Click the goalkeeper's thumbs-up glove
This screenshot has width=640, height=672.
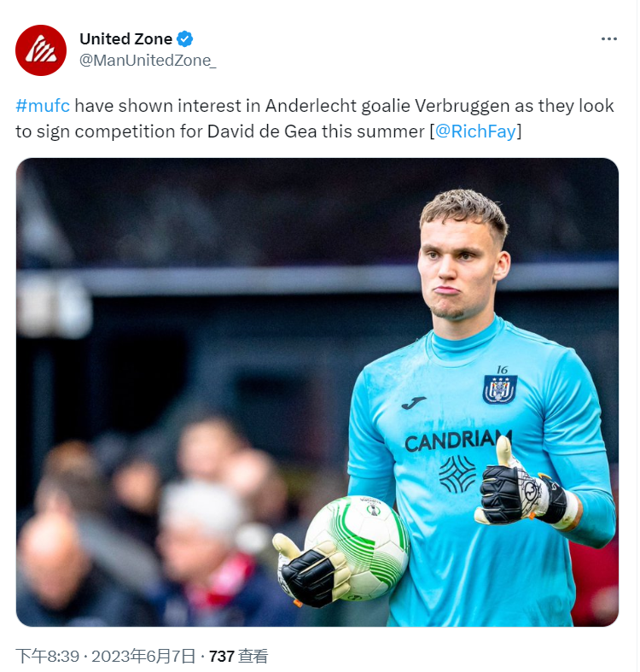pos(521,487)
